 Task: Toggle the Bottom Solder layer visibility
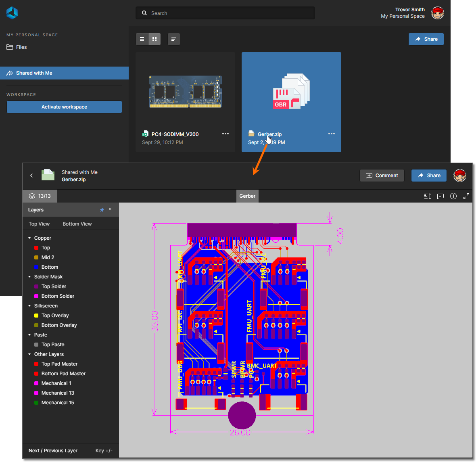pos(36,296)
